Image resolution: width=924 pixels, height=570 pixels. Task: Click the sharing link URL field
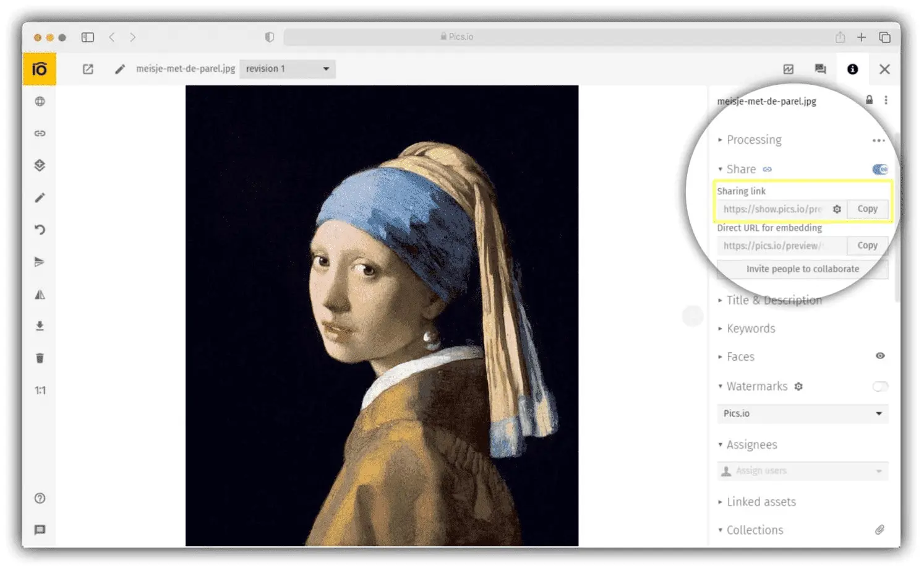coord(773,209)
